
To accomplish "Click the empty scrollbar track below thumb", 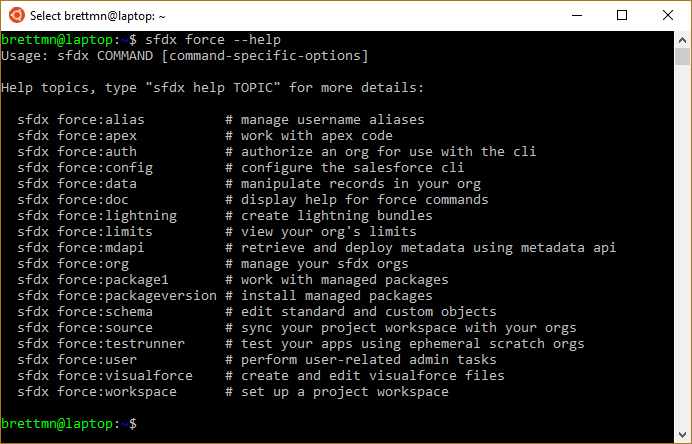I will [x=682, y=245].
